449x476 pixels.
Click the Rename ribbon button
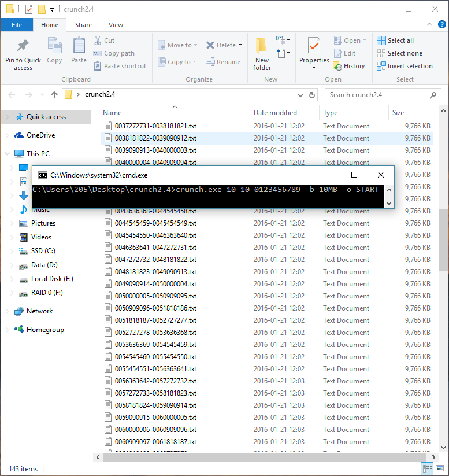223,62
